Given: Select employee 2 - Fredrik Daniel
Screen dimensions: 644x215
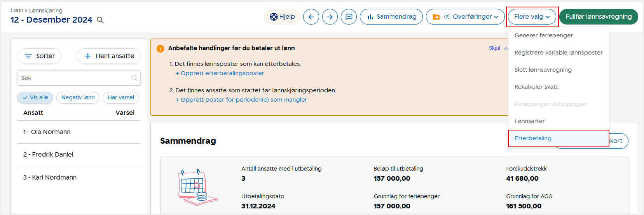Looking at the screenshot, I should pos(48,155).
